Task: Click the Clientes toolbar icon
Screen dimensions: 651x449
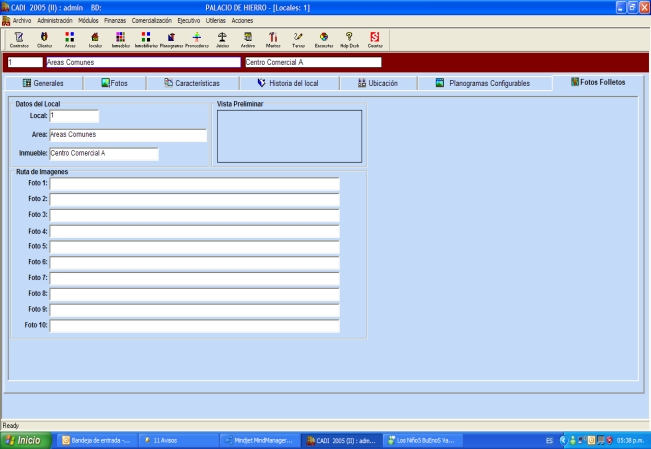Action: [44, 39]
